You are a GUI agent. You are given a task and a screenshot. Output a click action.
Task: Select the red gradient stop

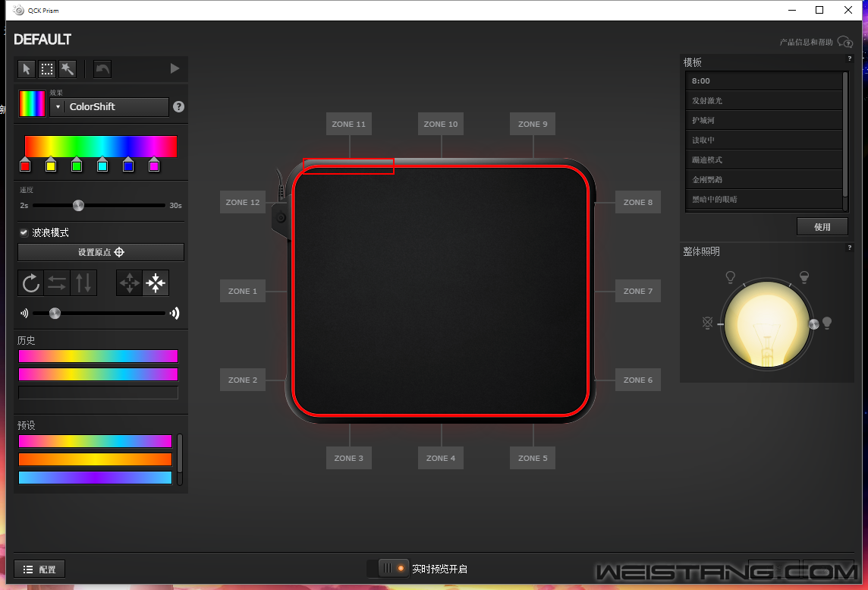tap(25, 165)
